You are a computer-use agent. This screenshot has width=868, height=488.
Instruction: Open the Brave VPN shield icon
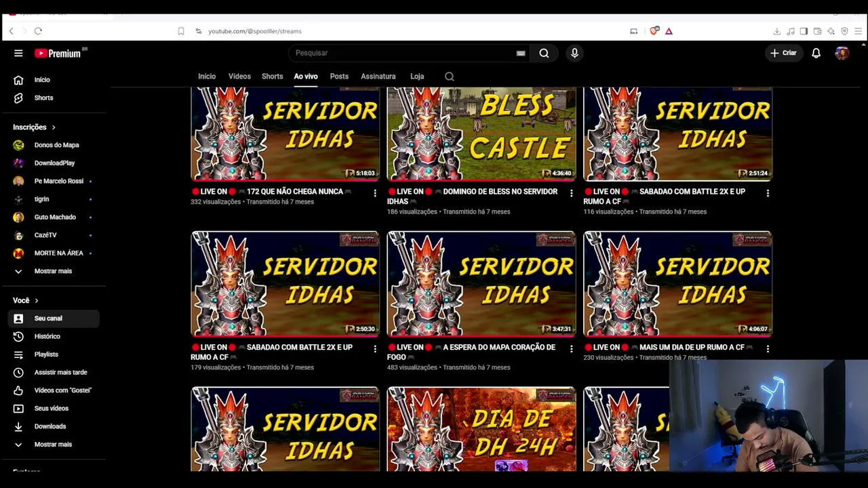tap(844, 31)
